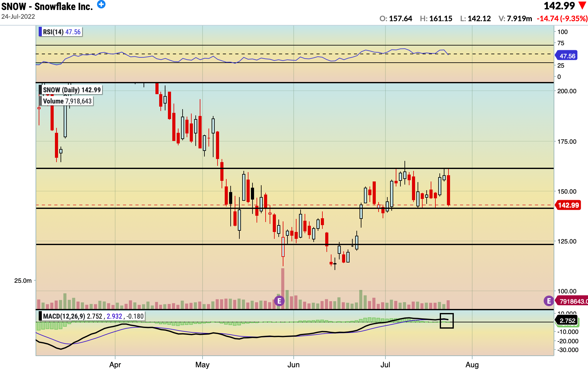Click the blue 47.56 RSI value tag
The height and width of the screenshot is (376, 588).
click(566, 56)
